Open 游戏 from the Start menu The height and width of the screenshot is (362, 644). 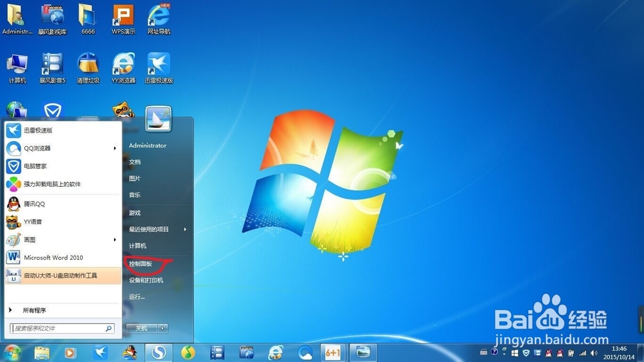coord(135,213)
